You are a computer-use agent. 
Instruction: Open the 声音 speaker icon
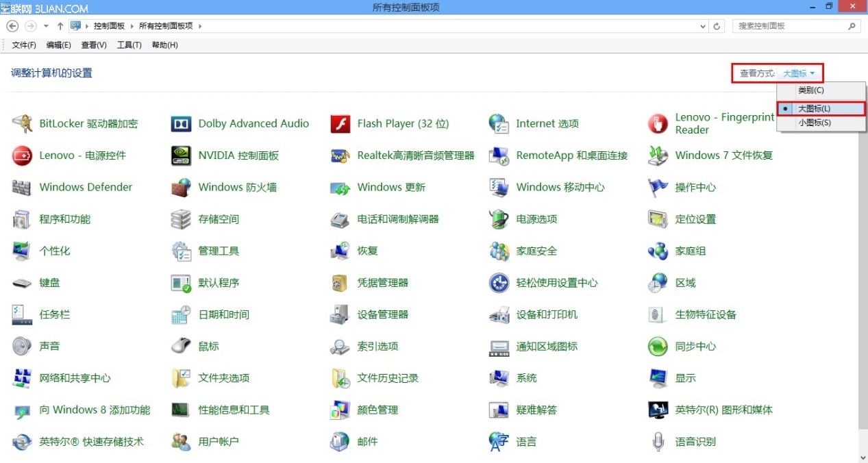(x=22, y=347)
